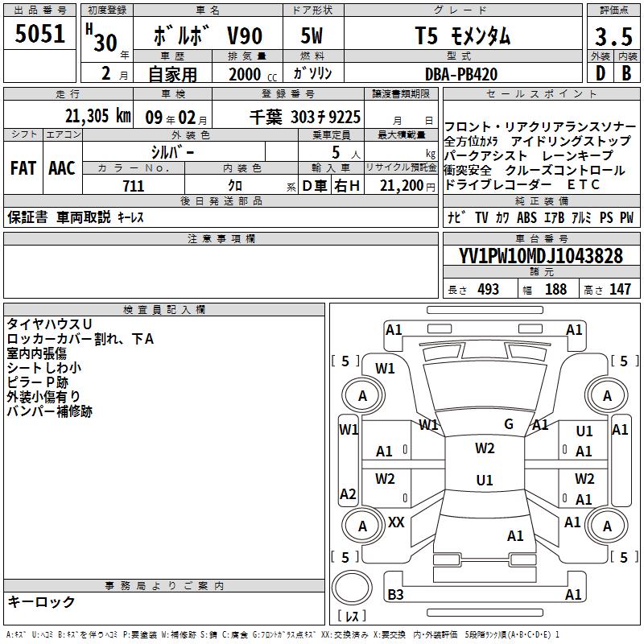
Task: Select the damage code legend line
Action: point(283,635)
